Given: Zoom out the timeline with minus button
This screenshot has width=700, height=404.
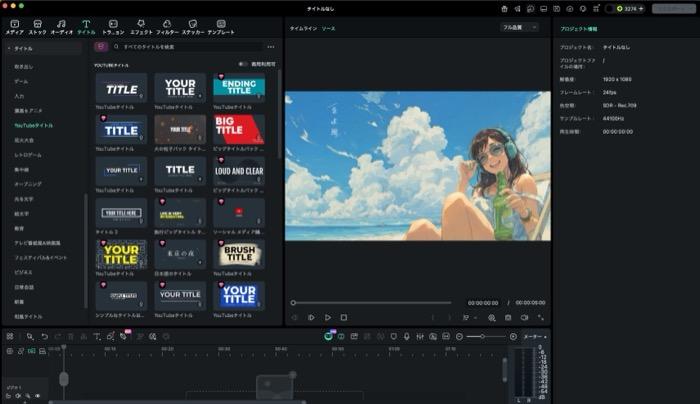Looking at the screenshot, I should pyautogui.click(x=459, y=336).
